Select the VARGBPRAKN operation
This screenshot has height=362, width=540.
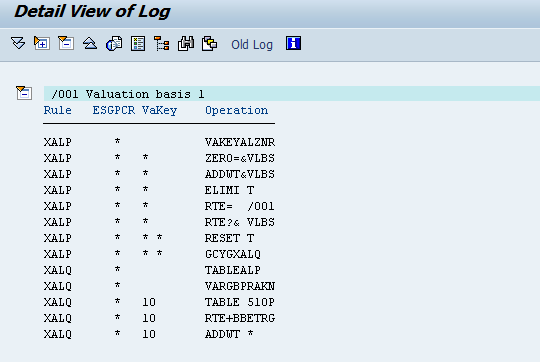[x=240, y=286]
